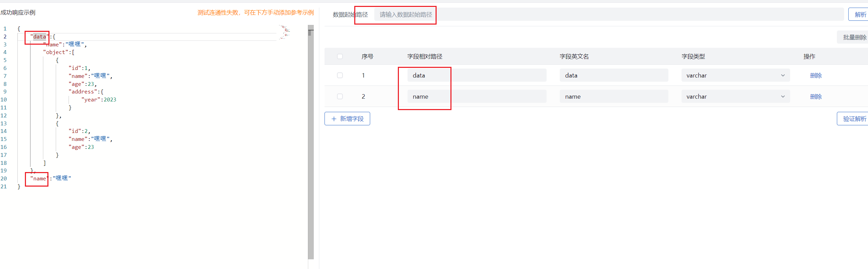Click the 验证解析 button
The width and height of the screenshot is (868, 269).
tap(853, 119)
